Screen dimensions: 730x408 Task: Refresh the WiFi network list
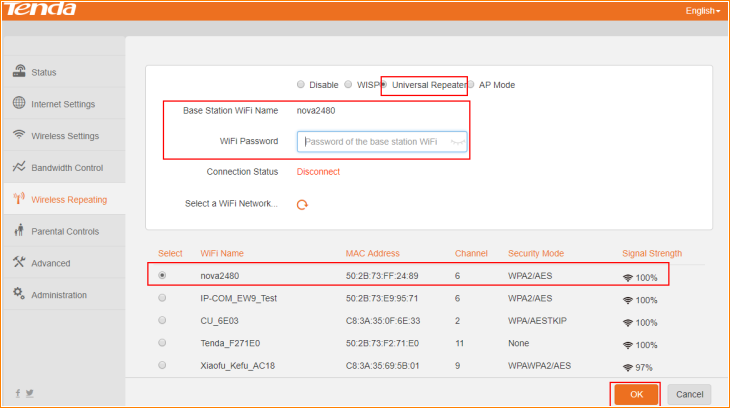[x=302, y=205]
